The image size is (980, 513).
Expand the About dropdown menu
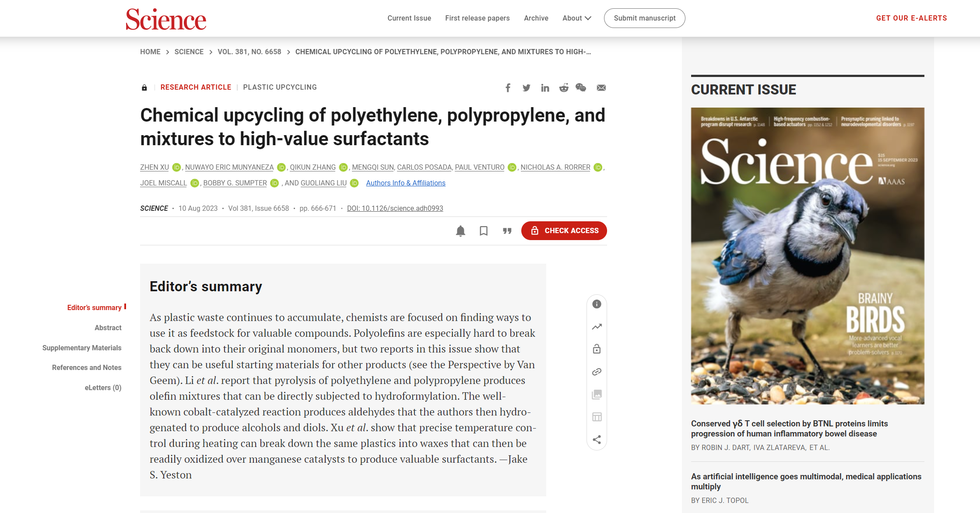pos(576,18)
